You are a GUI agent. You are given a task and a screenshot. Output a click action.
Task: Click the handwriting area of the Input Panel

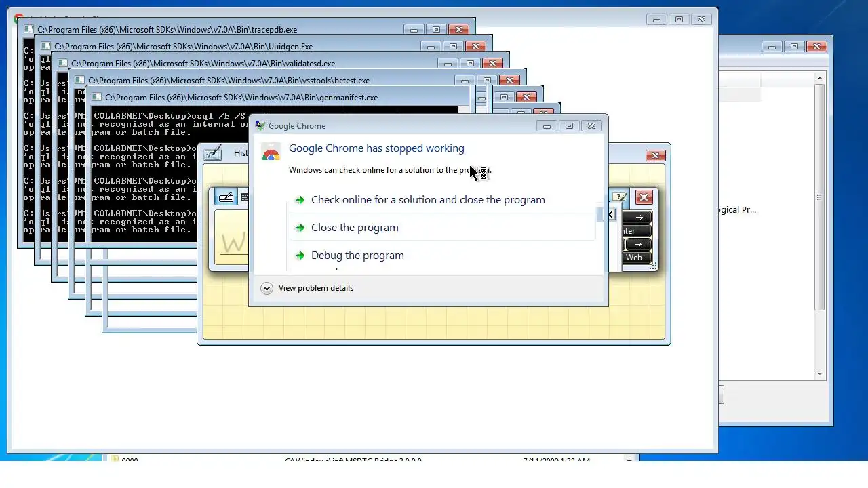232,237
